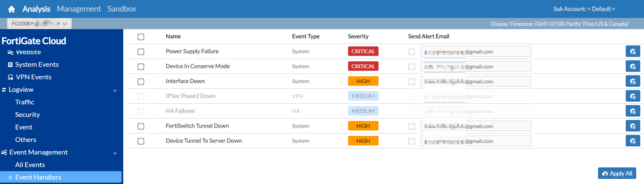This screenshot has width=644, height=184.
Task: Click the FortiGate Cloud title
Action: [34, 41]
